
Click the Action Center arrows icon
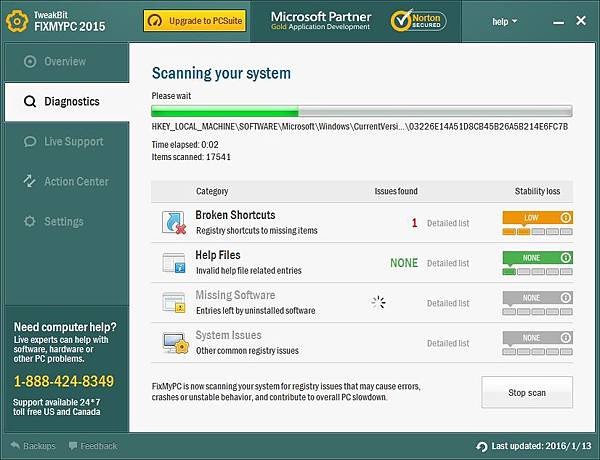(x=30, y=181)
